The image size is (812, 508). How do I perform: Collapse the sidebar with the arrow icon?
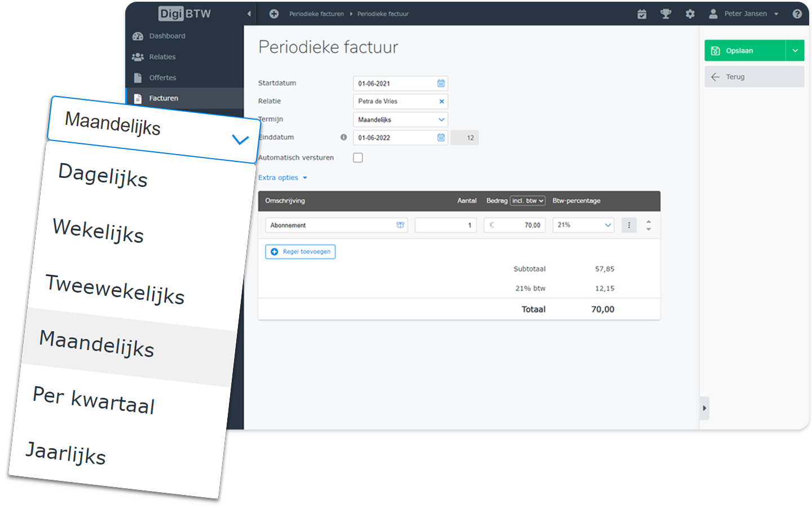[x=249, y=14]
